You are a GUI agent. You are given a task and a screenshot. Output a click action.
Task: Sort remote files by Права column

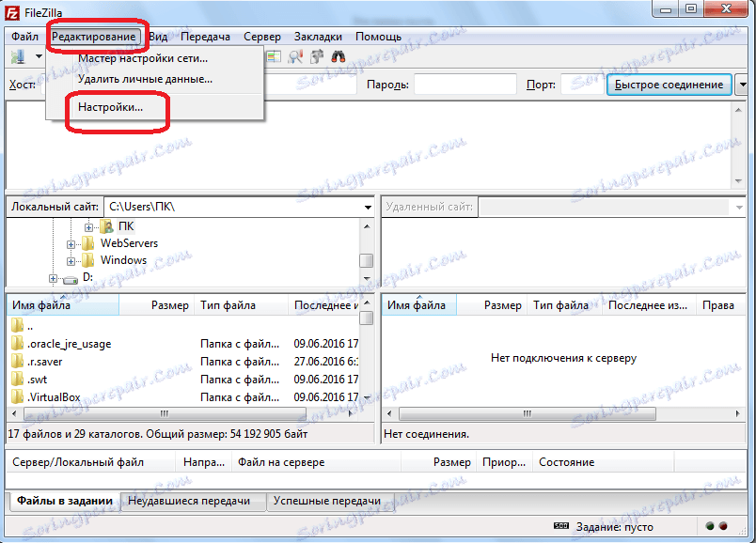pyautogui.click(x=721, y=305)
